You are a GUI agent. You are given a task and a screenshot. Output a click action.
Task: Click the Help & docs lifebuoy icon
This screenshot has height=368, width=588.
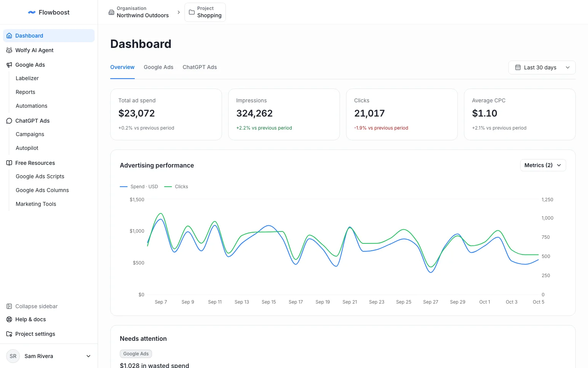coord(9,319)
